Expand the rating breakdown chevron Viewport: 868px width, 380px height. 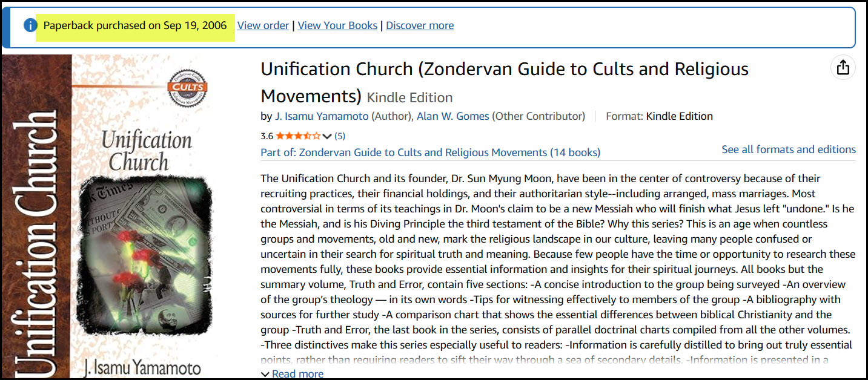(328, 136)
